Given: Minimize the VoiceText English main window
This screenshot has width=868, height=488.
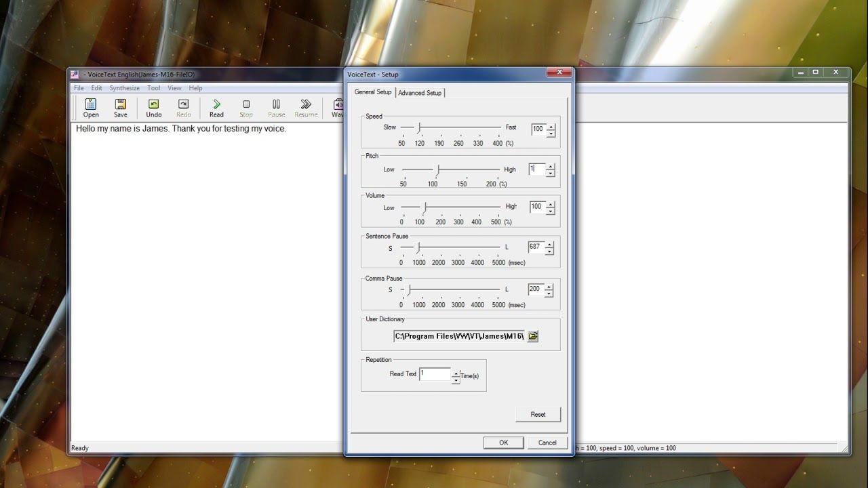Looking at the screenshot, I should 802,72.
